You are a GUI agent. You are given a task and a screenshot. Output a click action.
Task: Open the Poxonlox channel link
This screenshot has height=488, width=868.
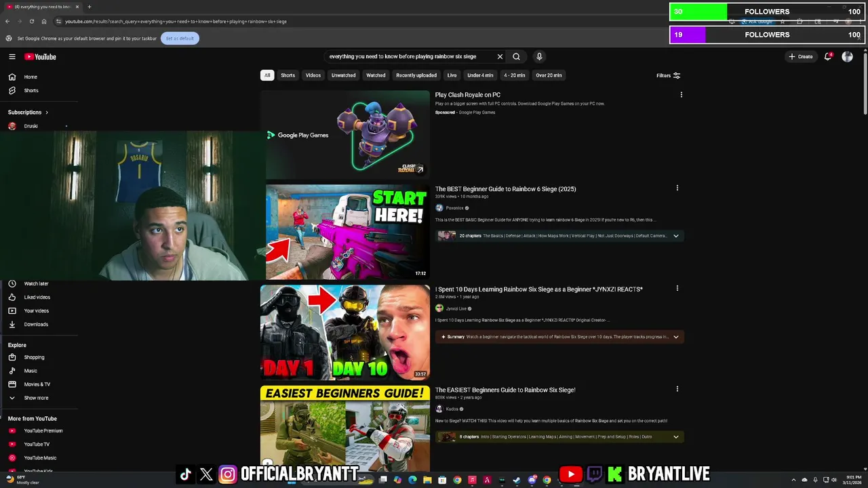454,208
